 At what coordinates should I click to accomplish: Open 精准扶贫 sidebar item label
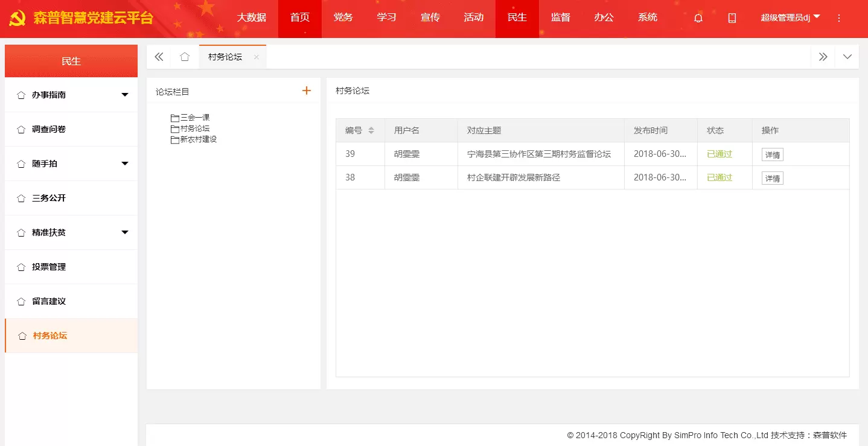[49, 232]
